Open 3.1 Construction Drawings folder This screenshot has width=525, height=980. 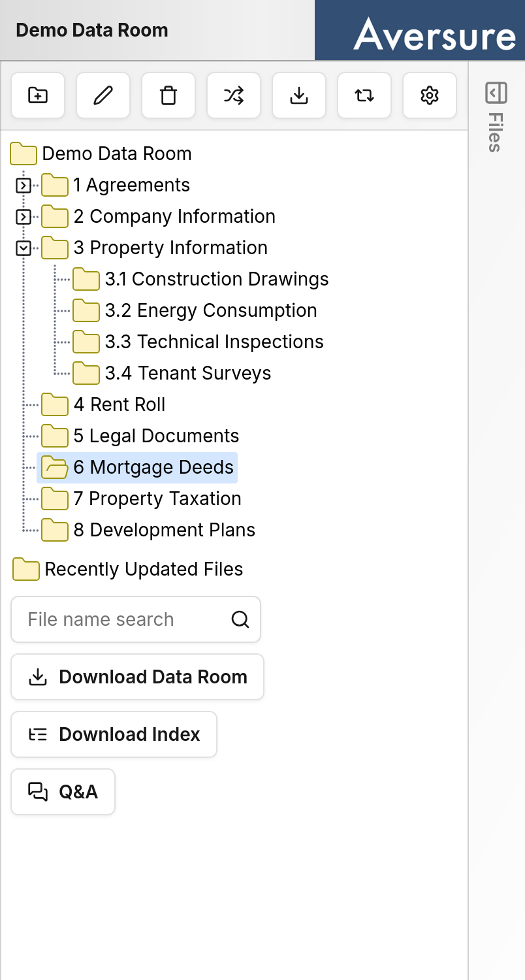[200, 280]
